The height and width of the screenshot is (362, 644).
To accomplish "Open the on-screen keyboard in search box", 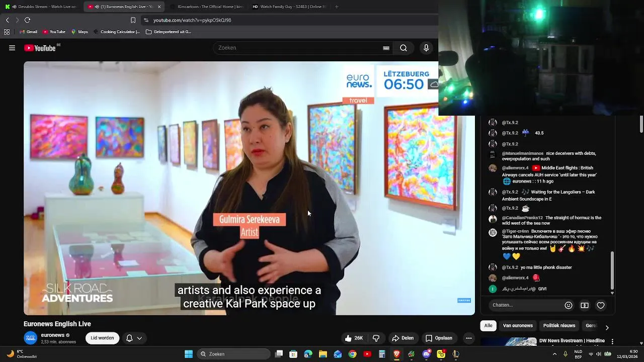I will [386, 48].
